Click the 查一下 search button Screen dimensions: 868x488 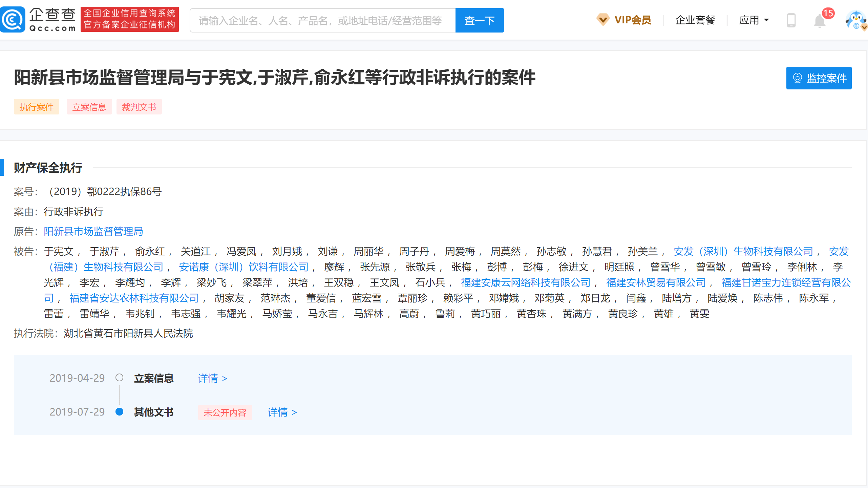(x=479, y=21)
